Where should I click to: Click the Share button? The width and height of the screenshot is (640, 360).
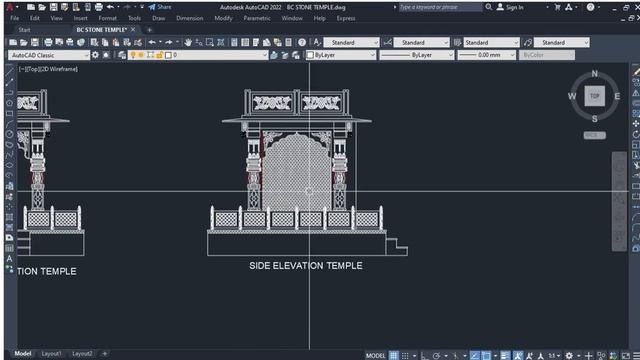tap(160, 7)
